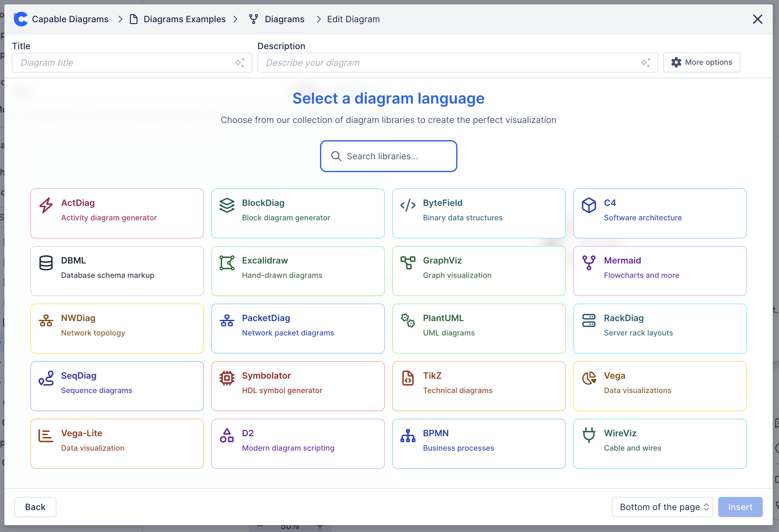The image size is (779, 532).
Task: Click 'Graph visualization' under GraphViz
Action: click(457, 275)
